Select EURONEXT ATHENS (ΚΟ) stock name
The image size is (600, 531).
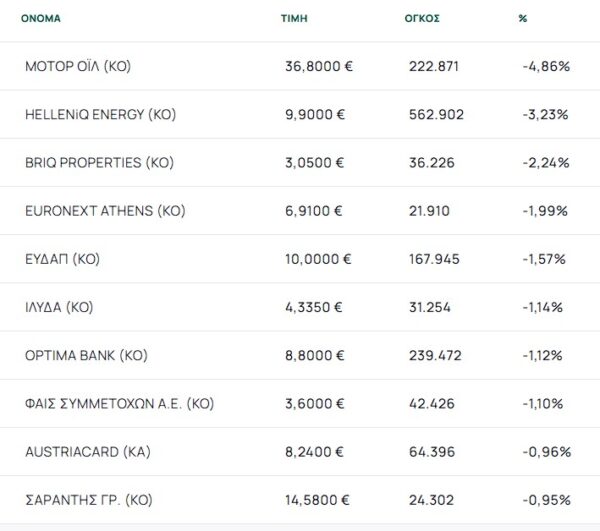pyautogui.click(x=105, y=211)
